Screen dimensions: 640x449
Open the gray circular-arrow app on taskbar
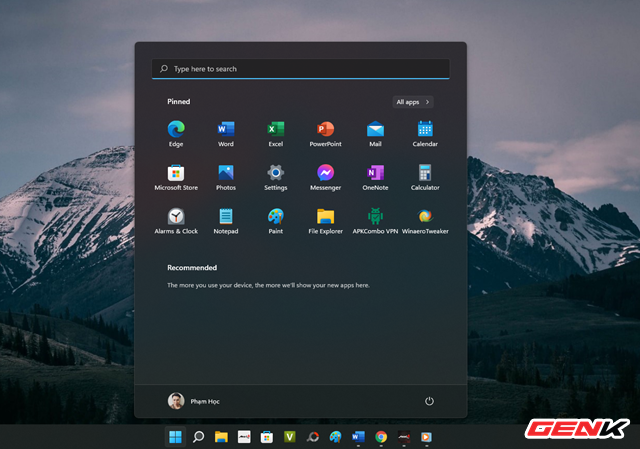coord(313,437)
